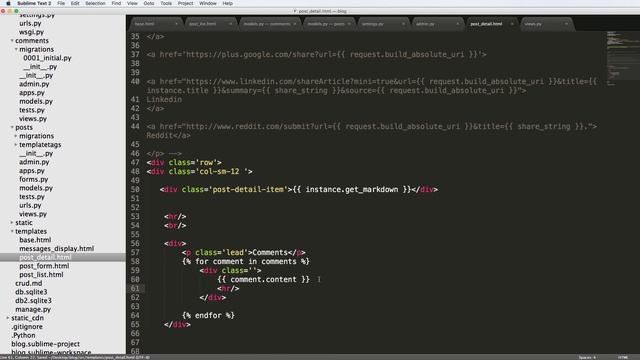640x360 pixels.
Task: Select post_detail.html in the sidebar
Action: [45, 258]
